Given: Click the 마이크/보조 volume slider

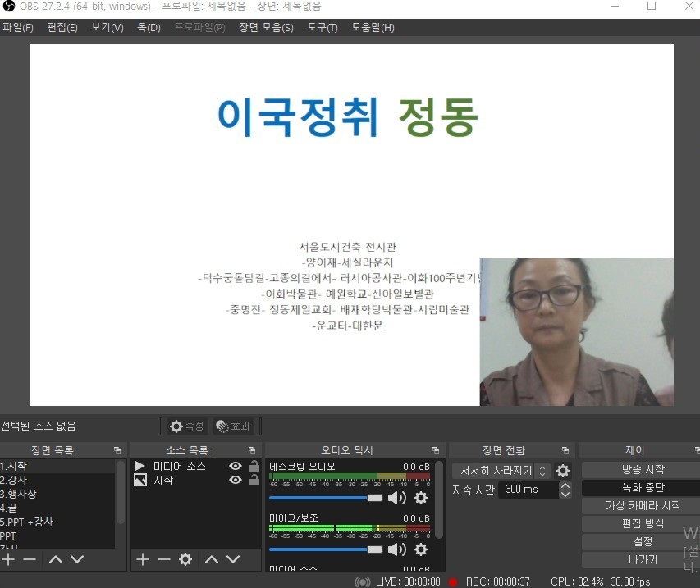Looking at the screenshot, I should click(326, 549).
